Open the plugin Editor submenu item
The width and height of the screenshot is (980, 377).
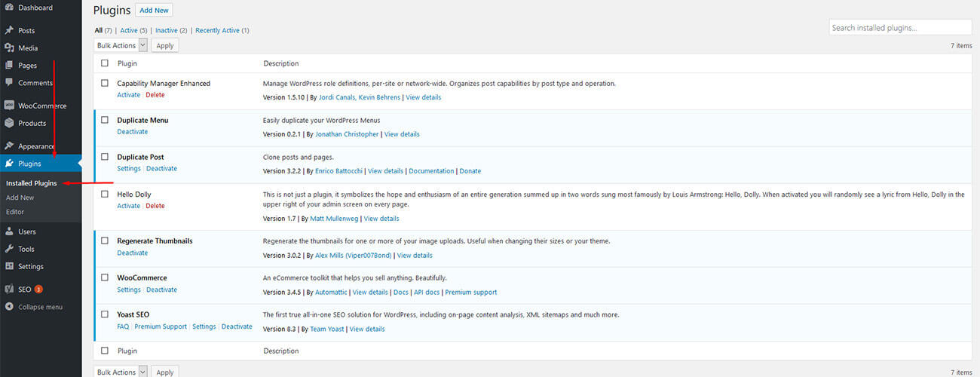coord(15,212)
